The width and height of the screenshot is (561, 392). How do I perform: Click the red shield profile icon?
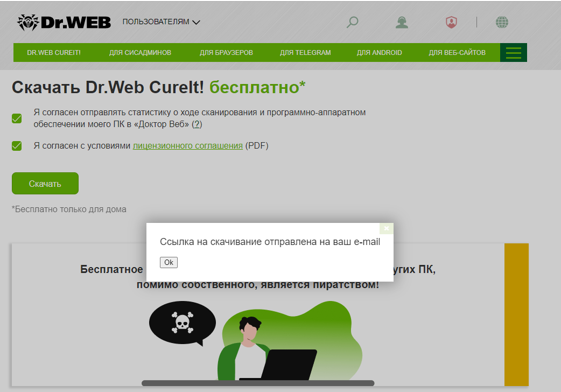point(451,22)
